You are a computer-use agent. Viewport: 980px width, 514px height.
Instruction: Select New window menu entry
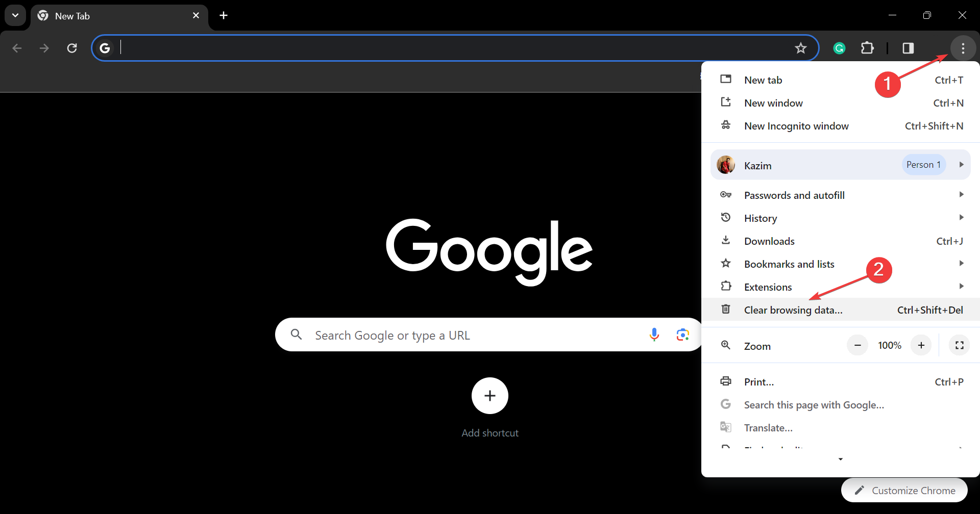pyautogui.click(x=841, y=103)
